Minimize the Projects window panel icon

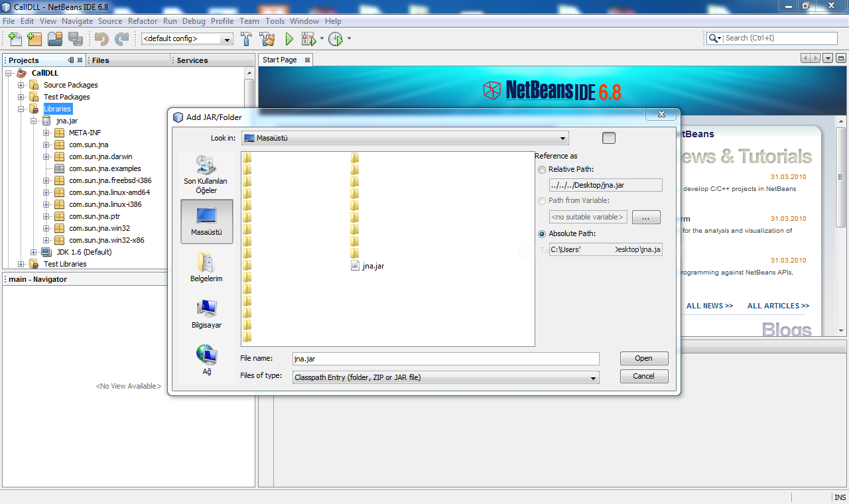click(x=71, y=60)
